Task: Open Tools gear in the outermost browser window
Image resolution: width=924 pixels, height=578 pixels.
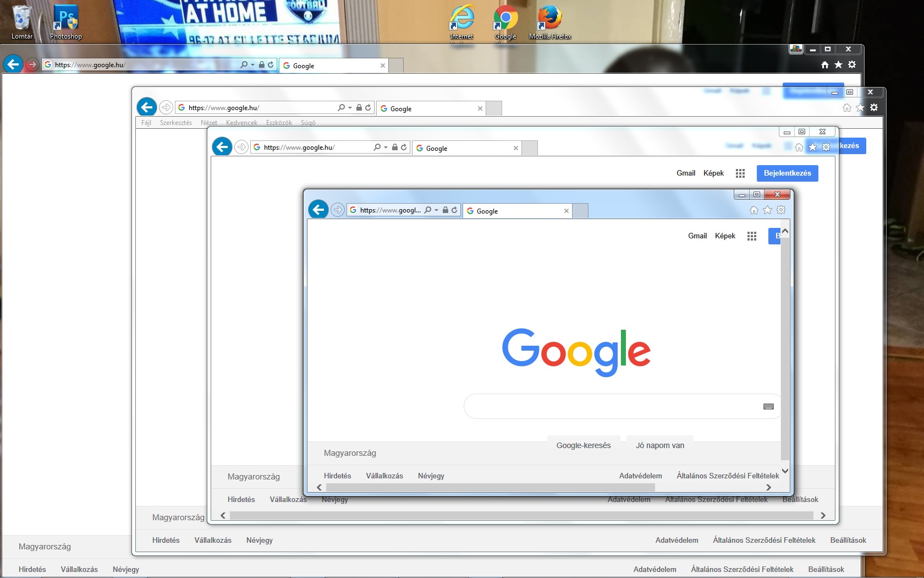Action: pos(852,65)
